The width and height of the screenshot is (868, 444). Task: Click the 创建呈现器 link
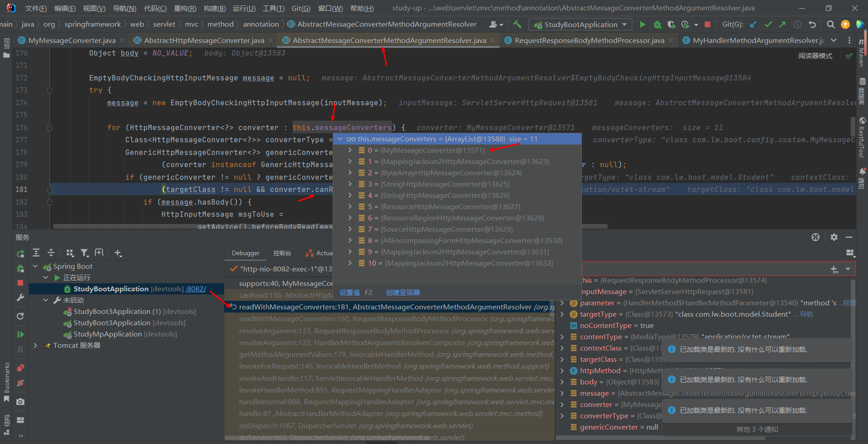(403, 293)
